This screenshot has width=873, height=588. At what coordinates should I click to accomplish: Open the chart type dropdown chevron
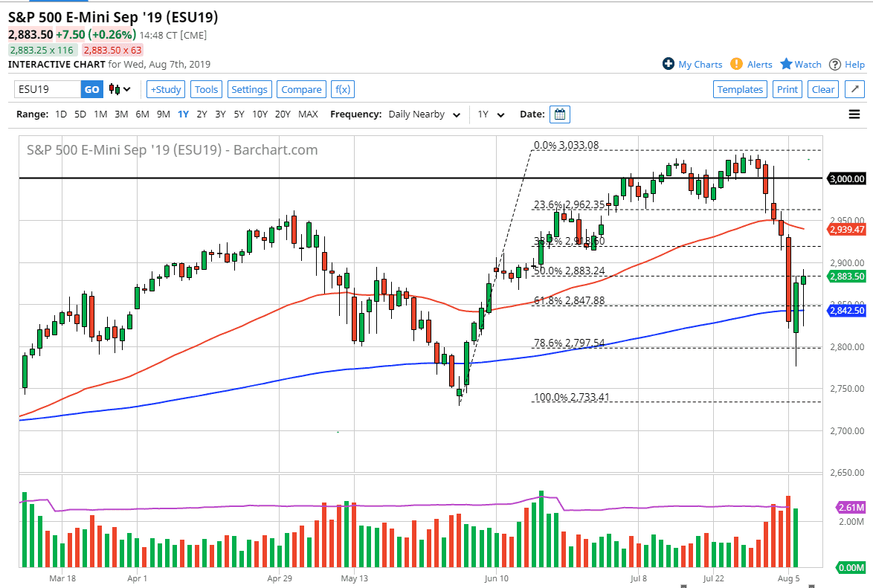pos(125,89)
